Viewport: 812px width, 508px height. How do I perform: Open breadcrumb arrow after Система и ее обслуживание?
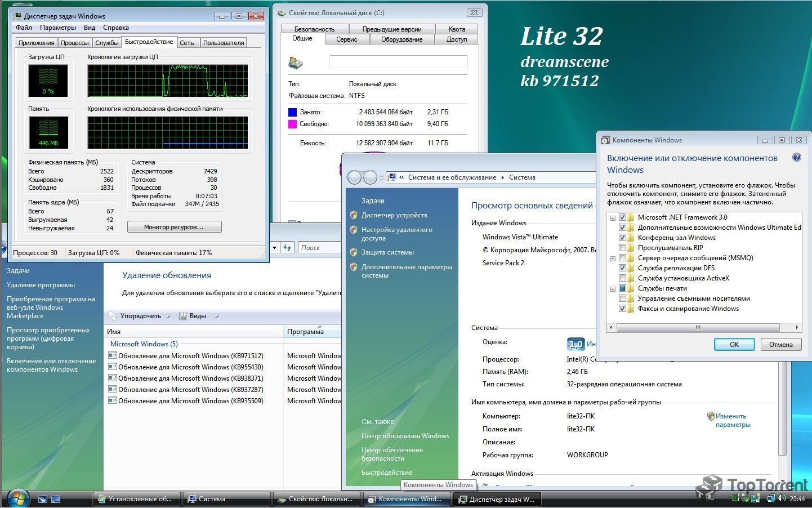click(x=503, y=177)
